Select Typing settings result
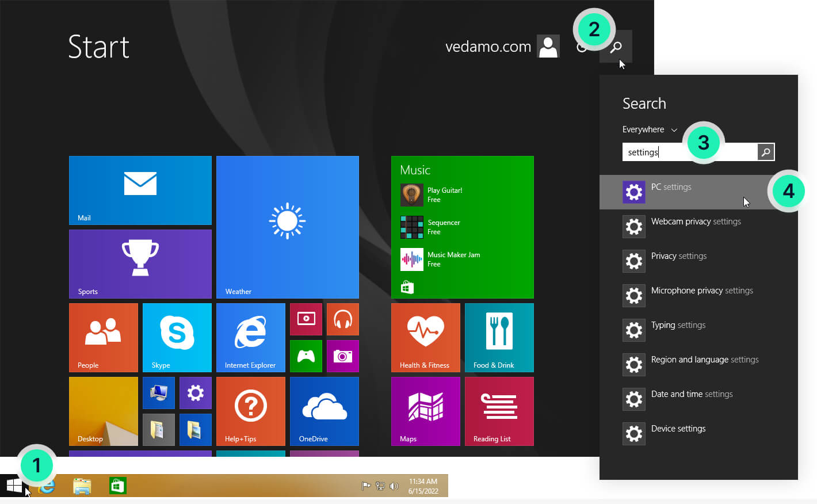Screen dimensions: 817x504 pyautogui.click(x=698, y=330)
